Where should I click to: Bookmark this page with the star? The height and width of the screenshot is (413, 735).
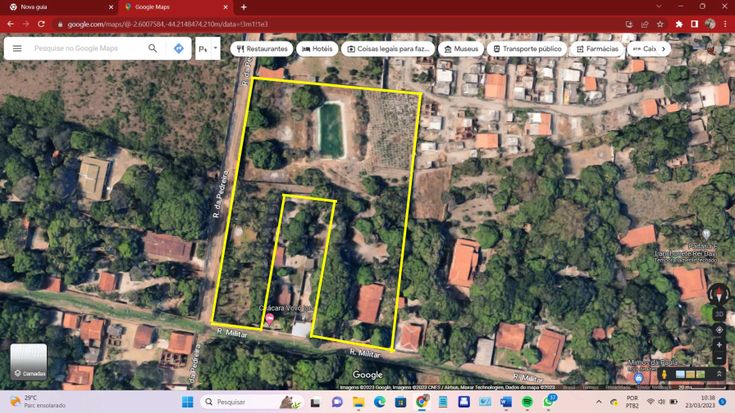pos(660,24)
